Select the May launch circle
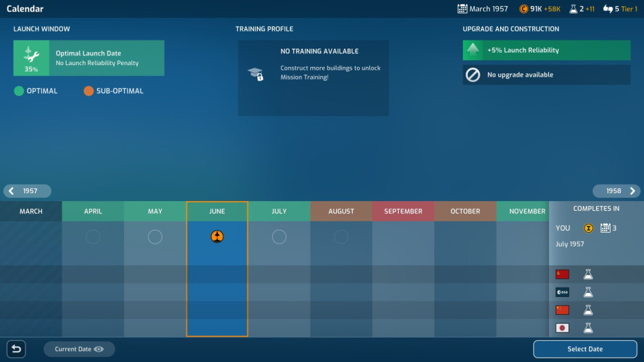 (x=155, y=237)
